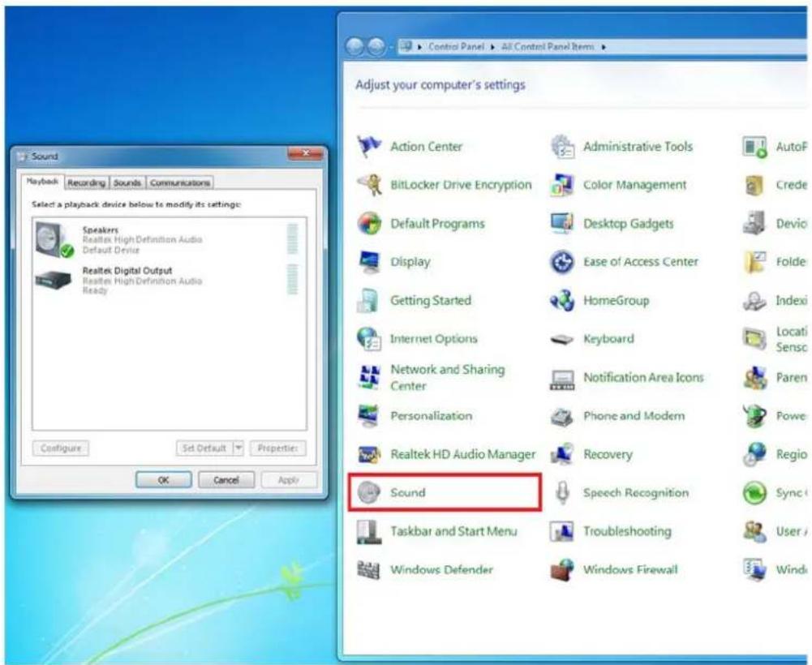Open the Desktop Gadgets icon
Screen dimensions: 812x665
[562, 224]
